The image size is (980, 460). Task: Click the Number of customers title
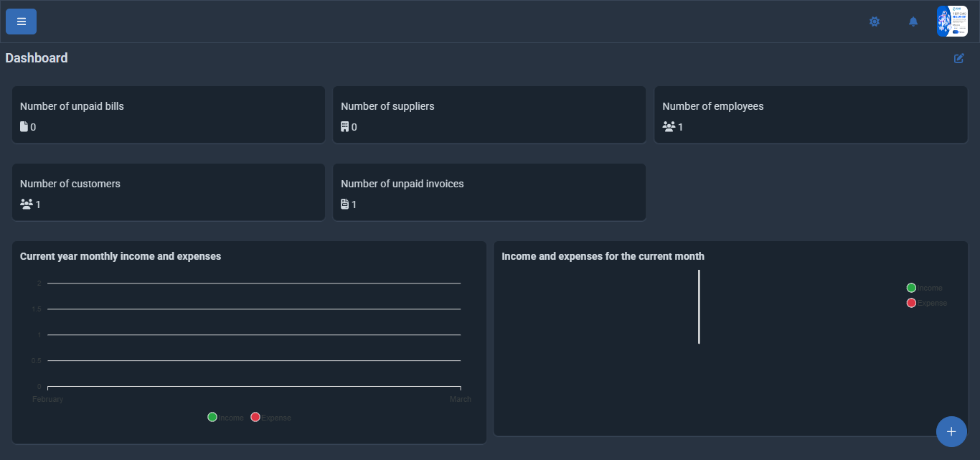(x=70, y=184)
